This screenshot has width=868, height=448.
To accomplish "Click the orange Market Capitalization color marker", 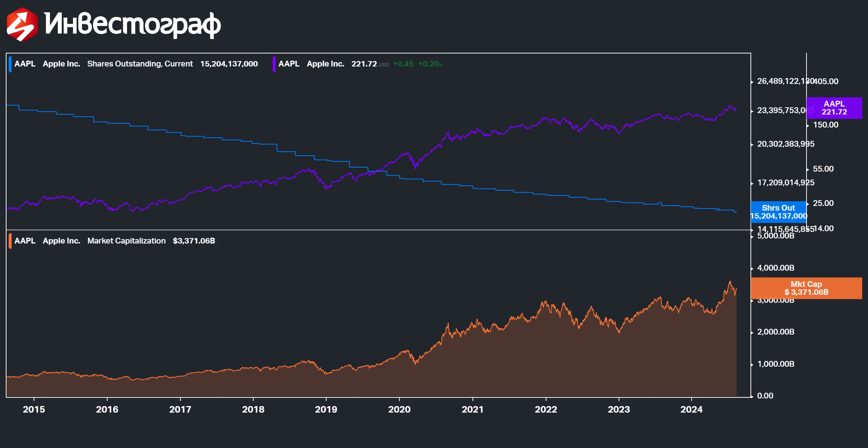I will (10, 241).
